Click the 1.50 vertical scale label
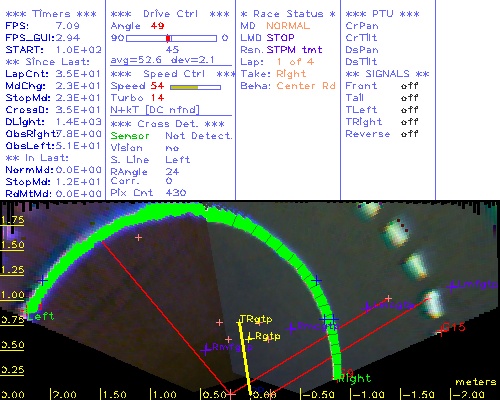 click(x=12, y=245)
